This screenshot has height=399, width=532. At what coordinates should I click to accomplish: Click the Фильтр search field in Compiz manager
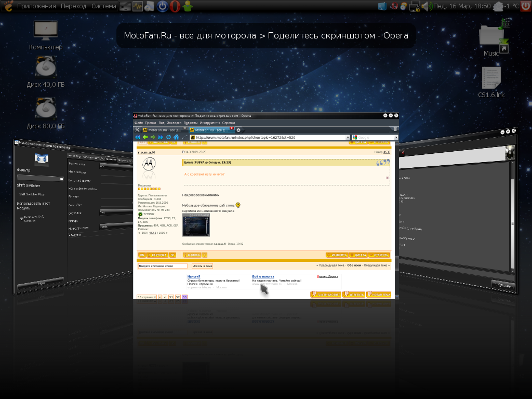(40, 178)
